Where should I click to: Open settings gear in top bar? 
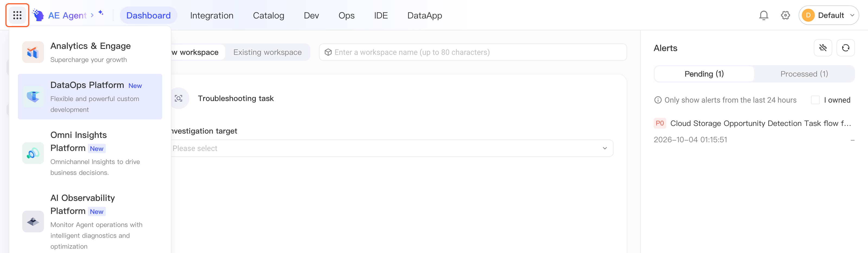(786, 15)
